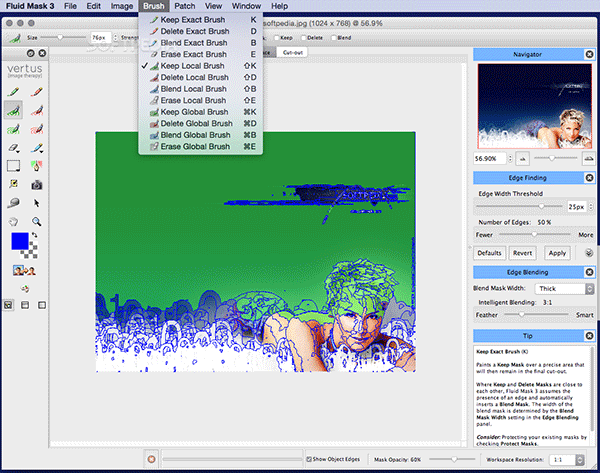Switch to second workspace view mode icon

[25, 305]
